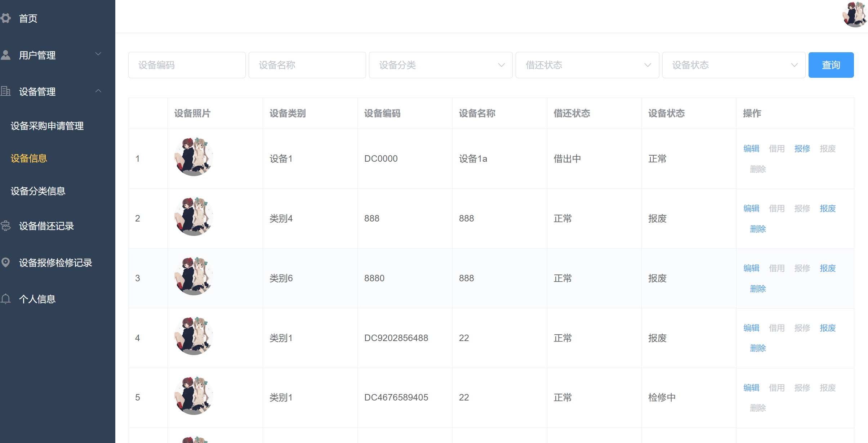Click the 设备借还记录 icon in sidebar
The width and height of the screenshot is (868, 443).
pyautogui.click(x=6, y=226)
